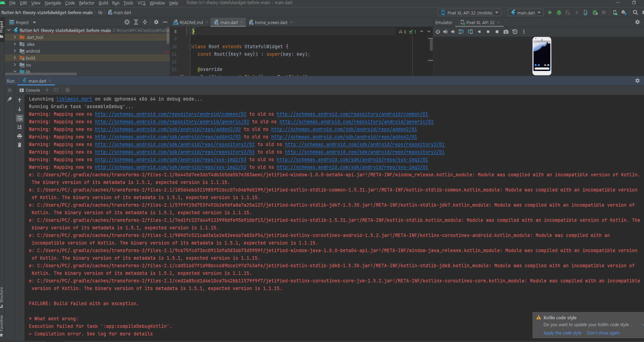Click the 3 warnings indicator in editor
The width and height of the screenshot is (644, 342).
coord(402,32)
